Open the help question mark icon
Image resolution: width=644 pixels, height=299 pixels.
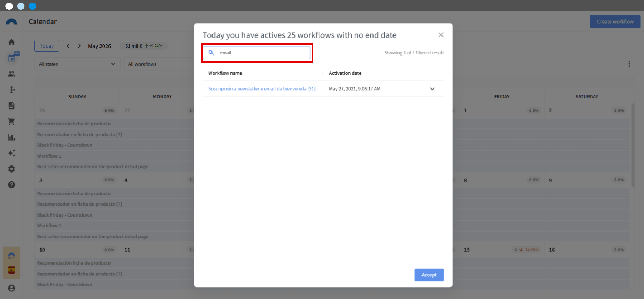11,185
